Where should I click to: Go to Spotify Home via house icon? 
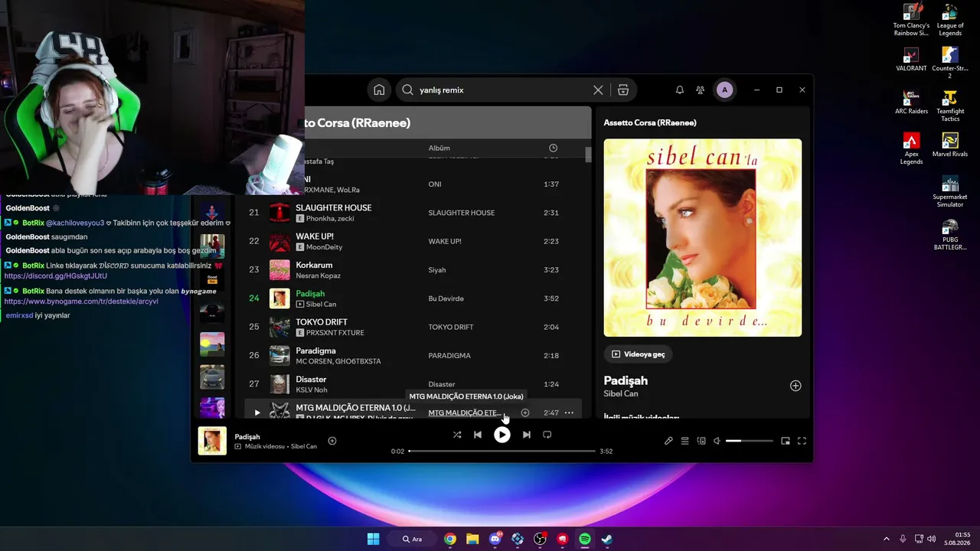coord(379,90)
